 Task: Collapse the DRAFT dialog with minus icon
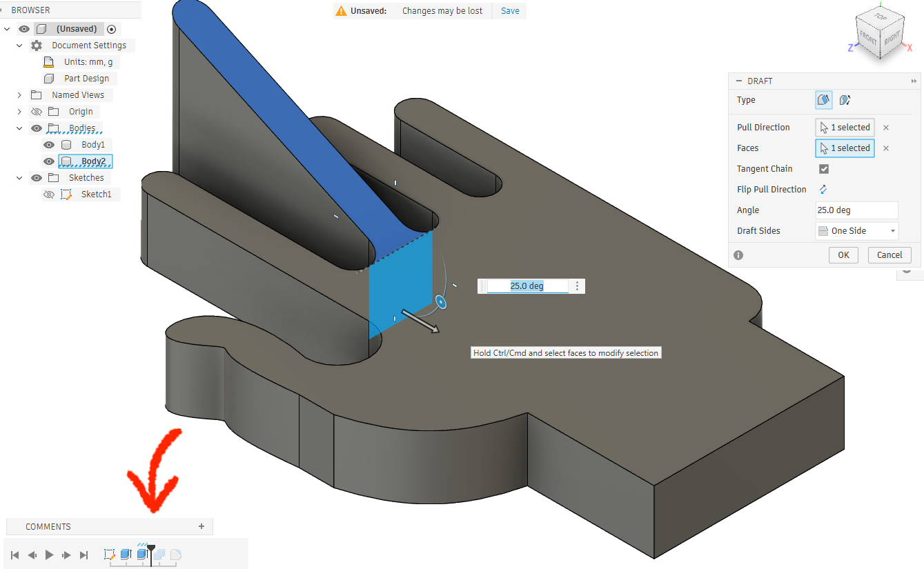pyautogui.click(x=739, y=81)
